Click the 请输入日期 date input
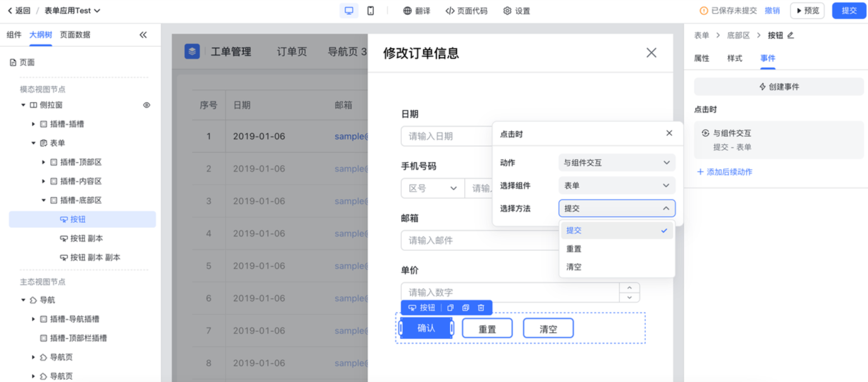 click(446, 136)
